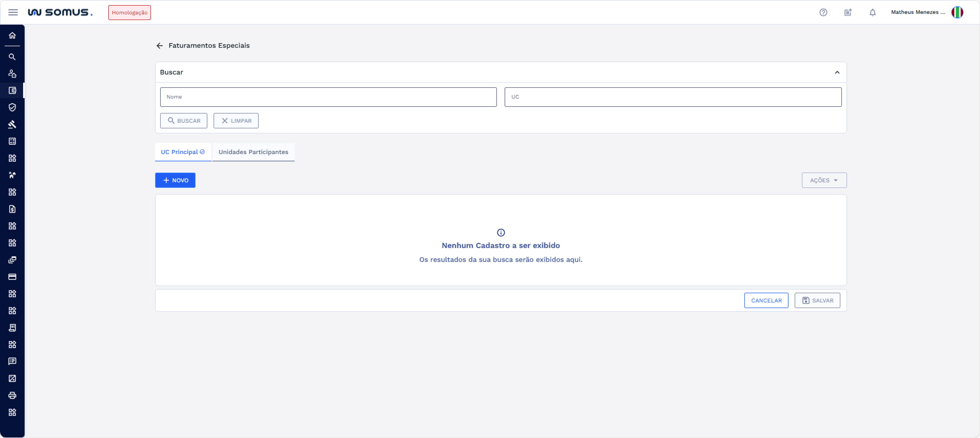This screenshot has width=980, height=438.
Task: Click the LIMPAR button
Action: click(236, 121)
